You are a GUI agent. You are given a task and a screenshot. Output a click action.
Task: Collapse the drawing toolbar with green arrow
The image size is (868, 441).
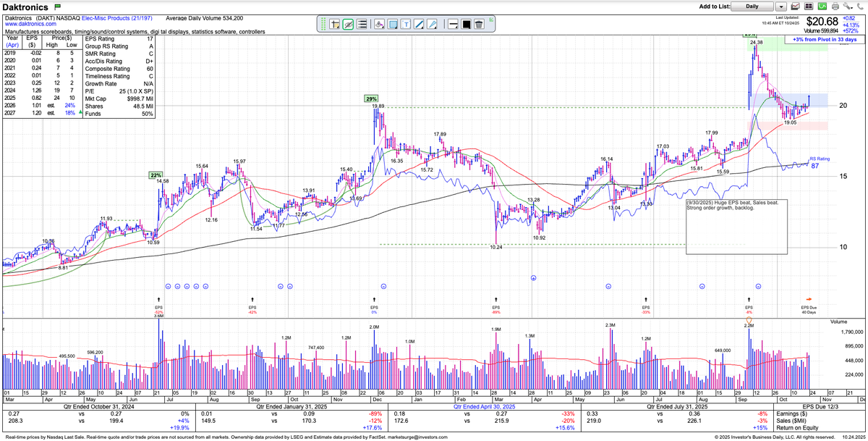(x=491, y=20)
